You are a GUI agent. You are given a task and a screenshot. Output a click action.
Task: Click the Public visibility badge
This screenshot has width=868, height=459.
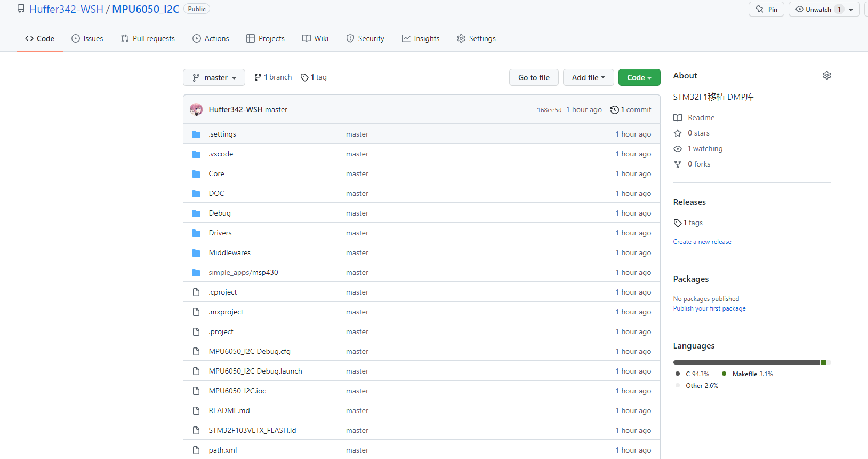(197, 9)
